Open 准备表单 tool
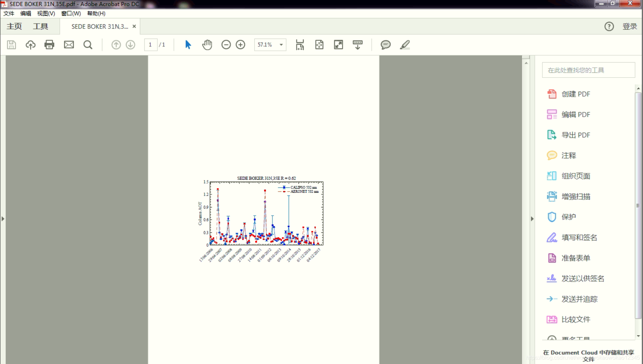 point(568,258)
